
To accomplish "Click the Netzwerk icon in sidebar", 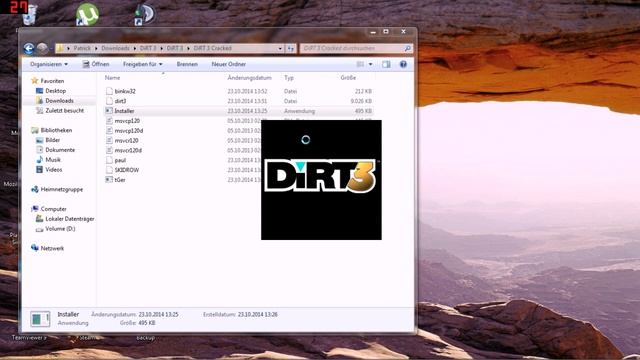I will coord(35,248).
